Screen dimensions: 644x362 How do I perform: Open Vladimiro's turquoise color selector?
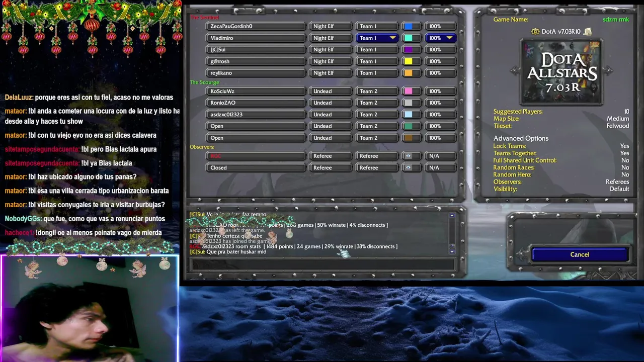[412, 38]
